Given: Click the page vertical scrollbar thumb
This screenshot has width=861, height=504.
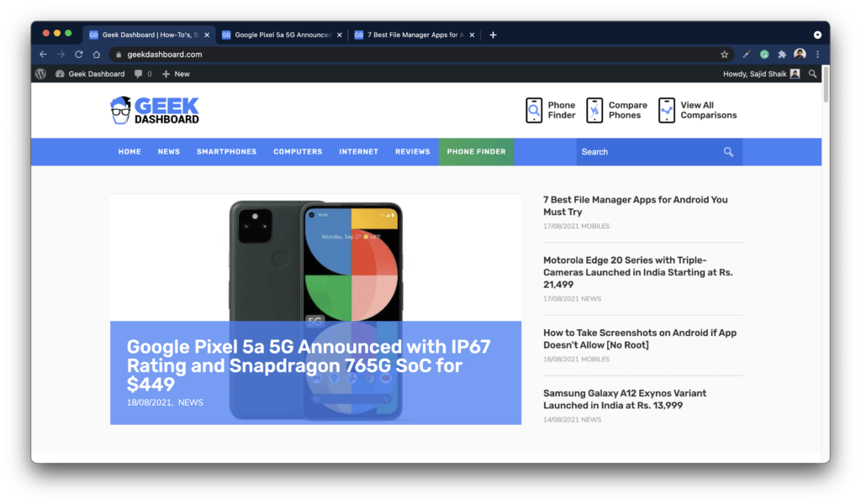Looking at the screenshot, I should pos(826,83).
